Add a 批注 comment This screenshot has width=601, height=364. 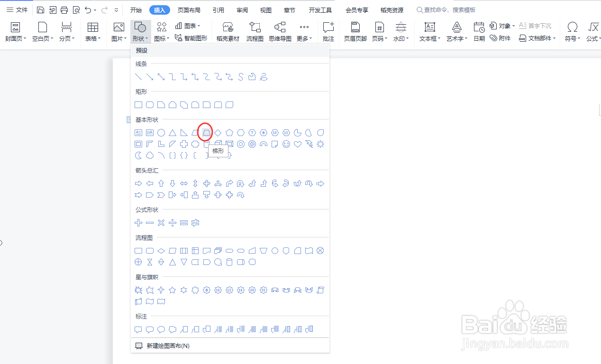[x=328, y=32]
